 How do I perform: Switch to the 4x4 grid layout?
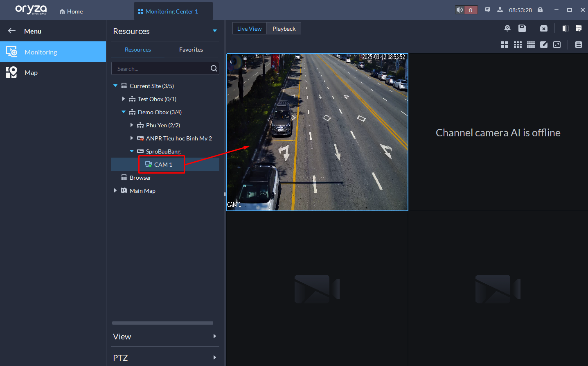(531, 45)
